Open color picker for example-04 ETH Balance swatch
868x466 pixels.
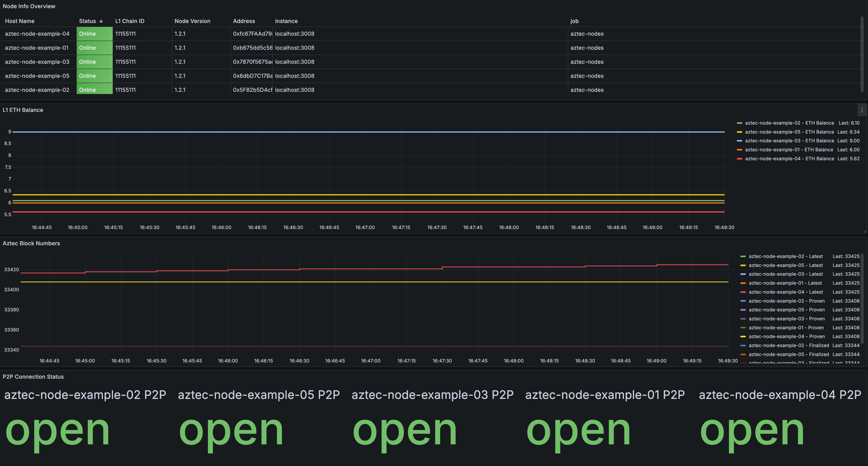[740, 159]
